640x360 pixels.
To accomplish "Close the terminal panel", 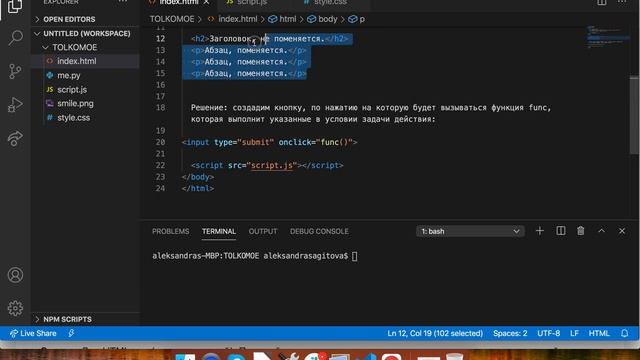I will point(622,231).
